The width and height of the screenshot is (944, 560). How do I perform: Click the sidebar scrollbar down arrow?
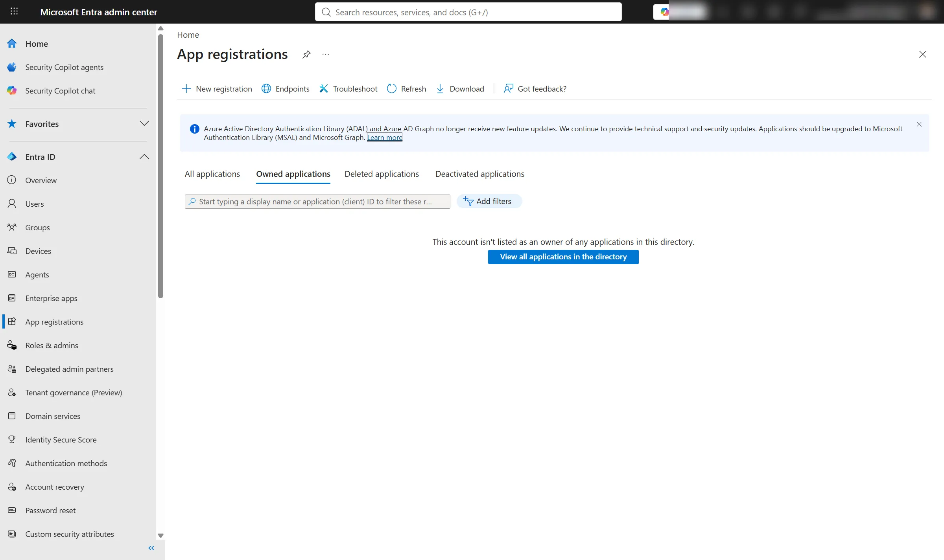click(x=160, y=536)
